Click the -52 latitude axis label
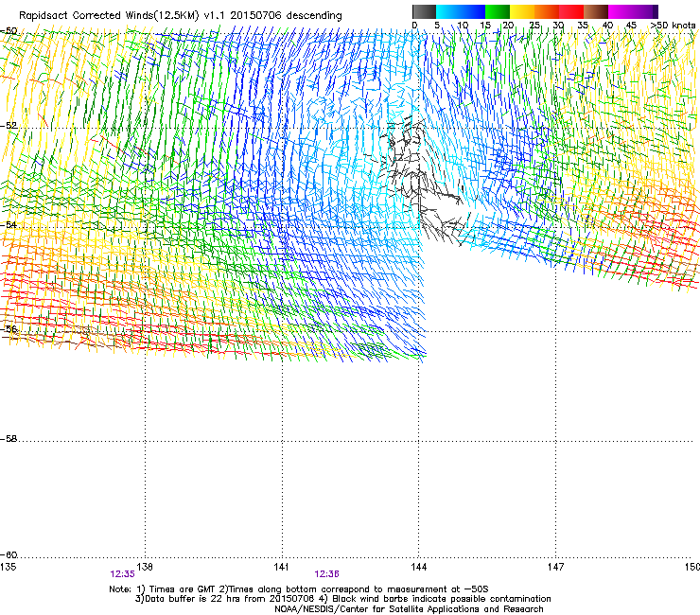This screenshot has height=615, width=700. 9,126
